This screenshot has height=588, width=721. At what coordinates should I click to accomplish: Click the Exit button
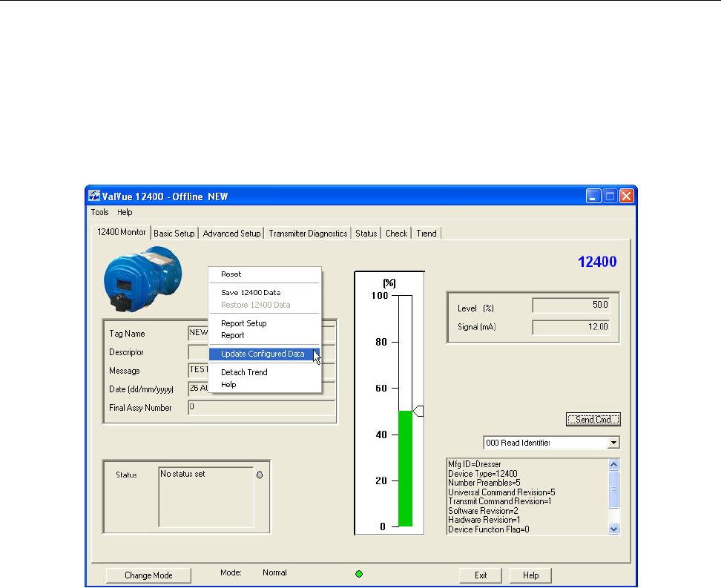click(481, 575)
